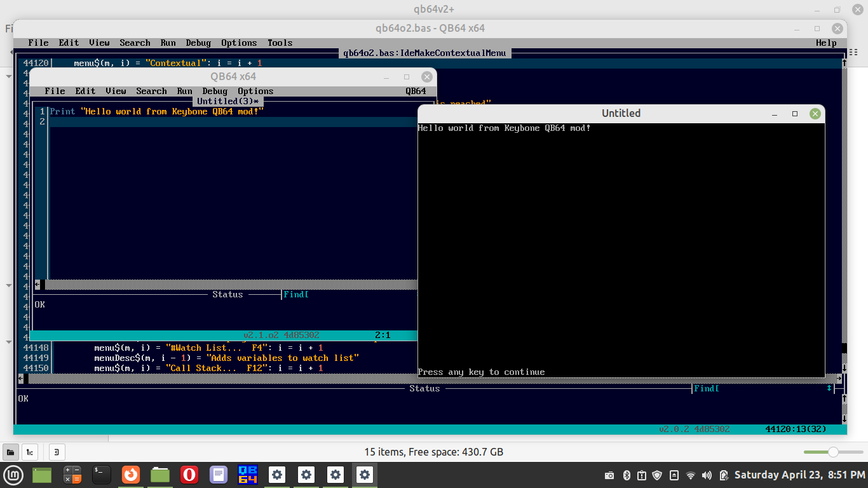Click the hide sidebar button in file manager

57,452
